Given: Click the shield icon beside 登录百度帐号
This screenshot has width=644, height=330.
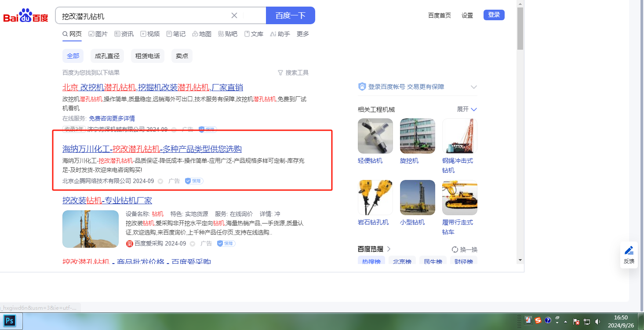Looking at the screenshot, I should coord(362,87).
